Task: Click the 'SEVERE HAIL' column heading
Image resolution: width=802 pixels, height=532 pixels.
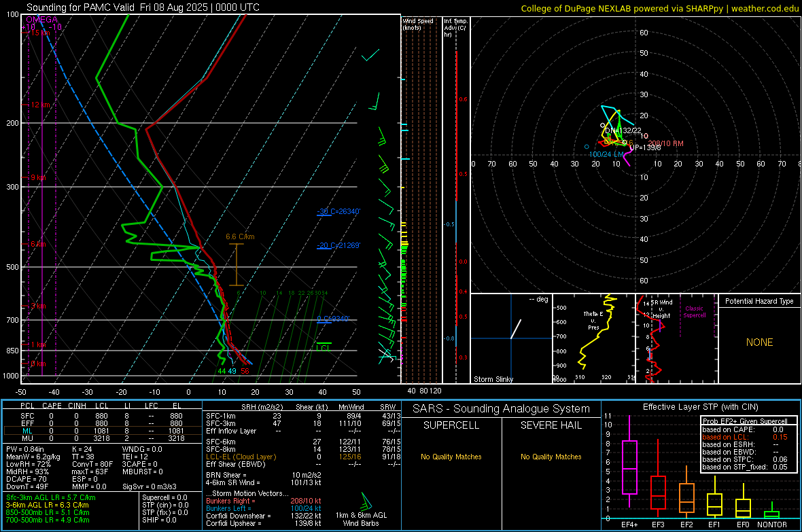Action: click(x=551, y=425)
